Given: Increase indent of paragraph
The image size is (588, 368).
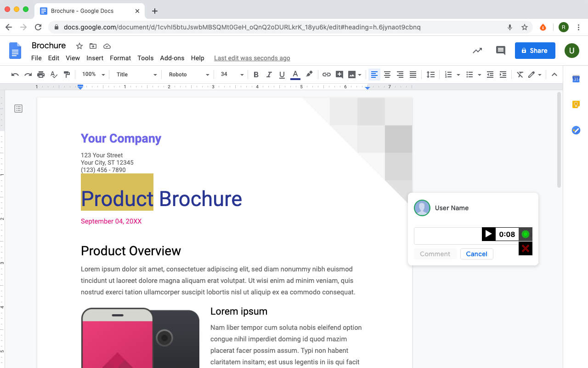Looking at the screenshot, I should [x=503, y=75].
